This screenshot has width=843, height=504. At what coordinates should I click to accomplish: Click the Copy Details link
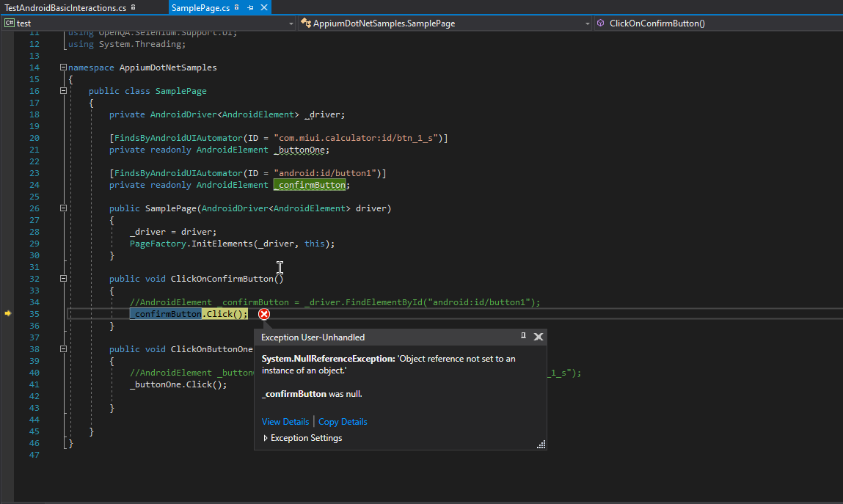point(343,422)
